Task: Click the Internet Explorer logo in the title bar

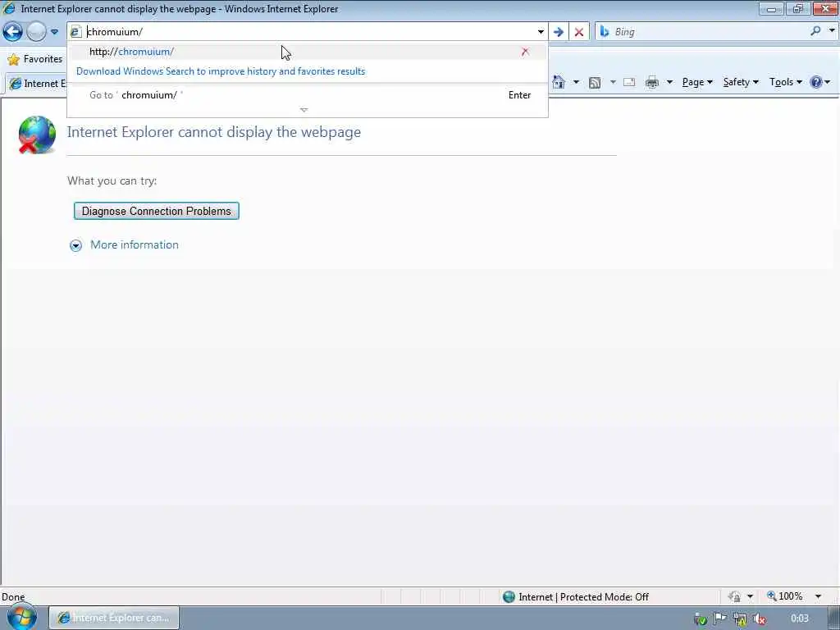Action: [9, 8]
